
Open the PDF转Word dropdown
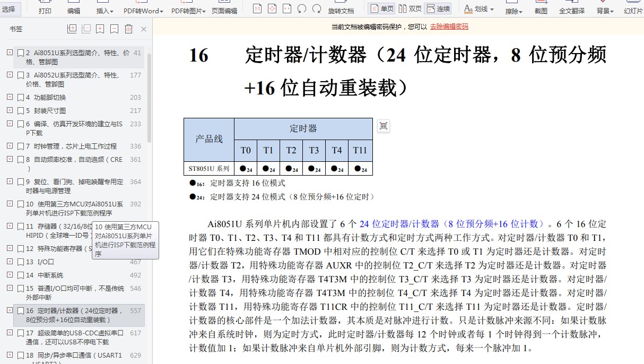143,11
